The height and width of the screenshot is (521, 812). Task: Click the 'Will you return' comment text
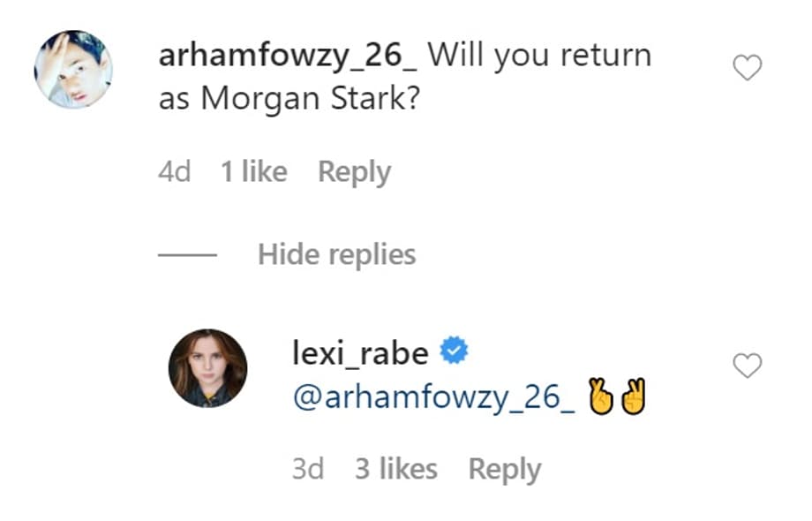tap(540, 57)
